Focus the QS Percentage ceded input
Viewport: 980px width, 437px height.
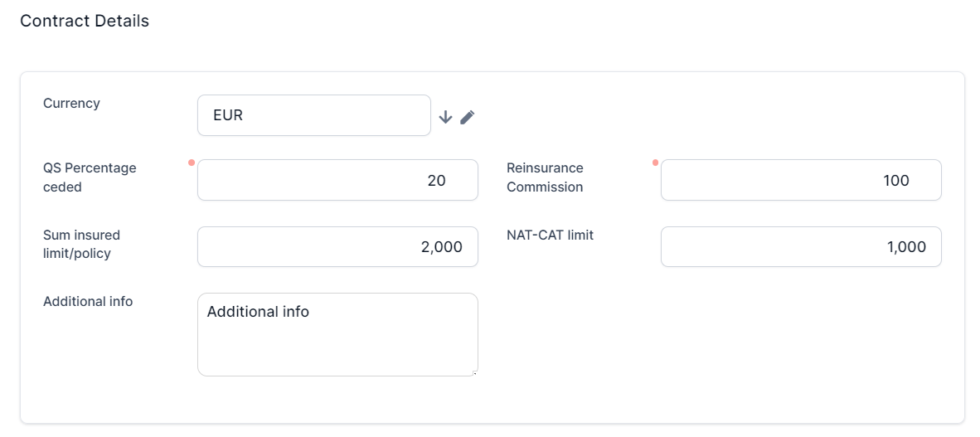(x=337, y=180)
